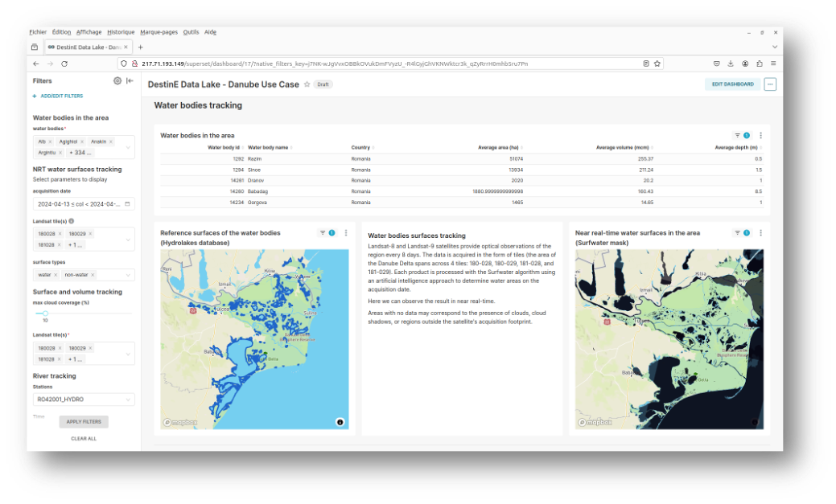Open the Firefox account icon
The width and height of the screenshot is (836, 504).
point(745,64)
